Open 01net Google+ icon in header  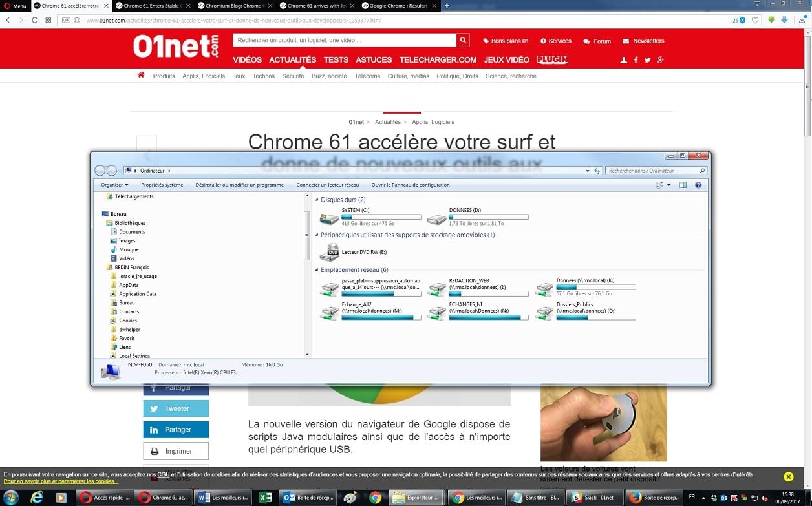tap(660, 60)
